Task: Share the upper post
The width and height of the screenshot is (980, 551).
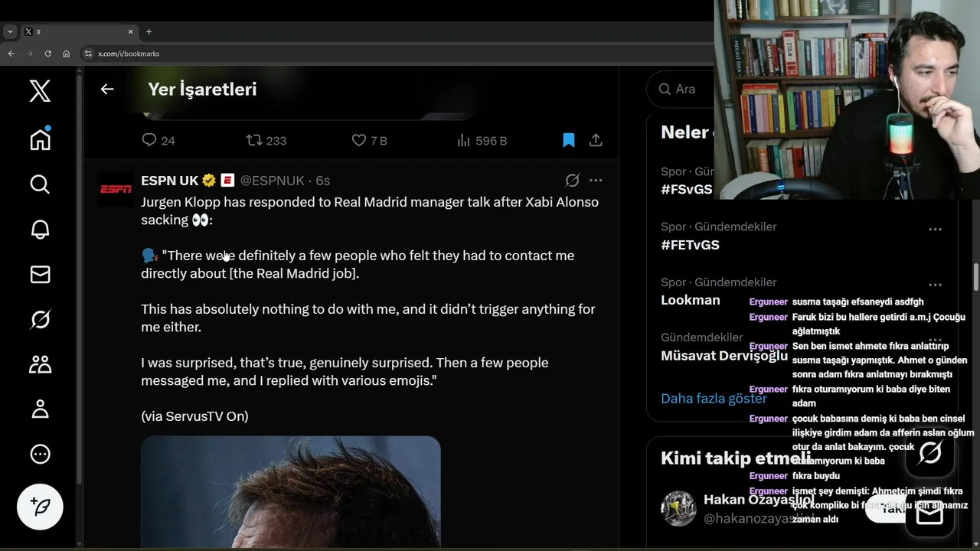Action: [x=596, y=140]
